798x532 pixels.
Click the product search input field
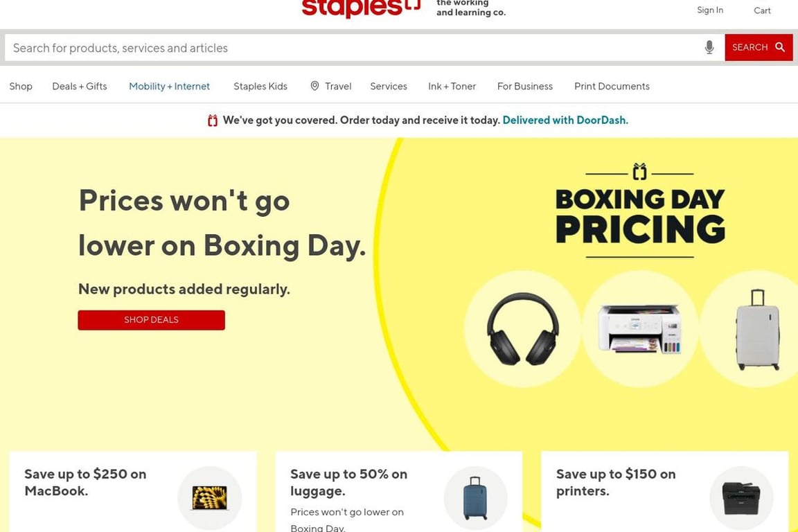point(277,47)
